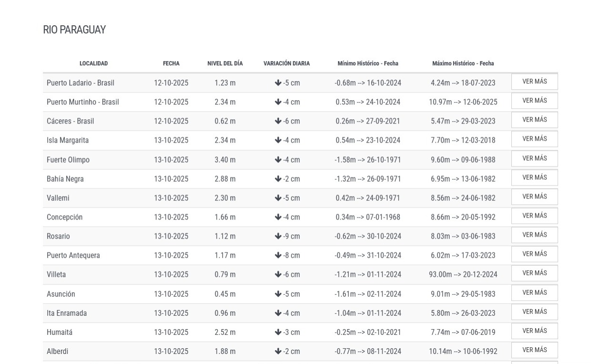Screen dimensions: 591x364
Task: Click VER MÁS in the Humaitá row
Action: pyautogui.click(x=534, y=331)
